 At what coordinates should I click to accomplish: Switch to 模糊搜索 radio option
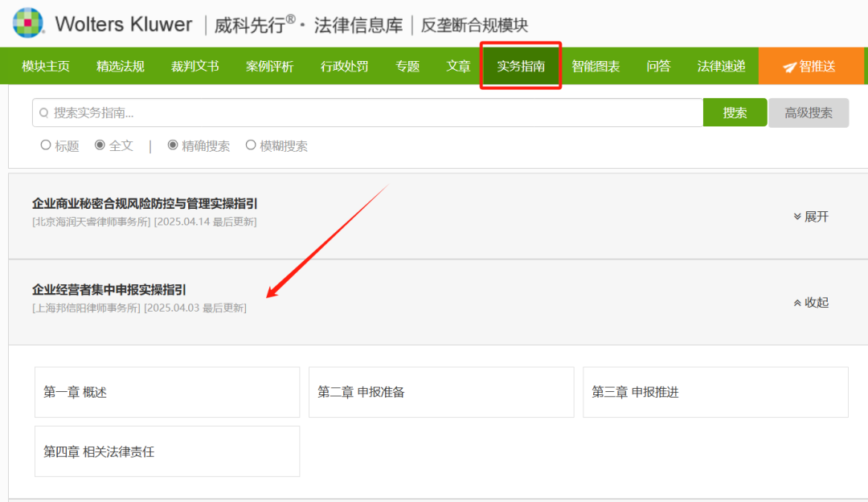251,145
